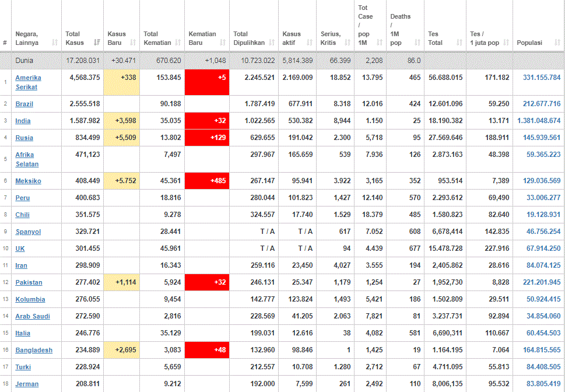Screen dimensions: 565x392
Task: Click the Populasi column header text
Action: click(529, 43)
